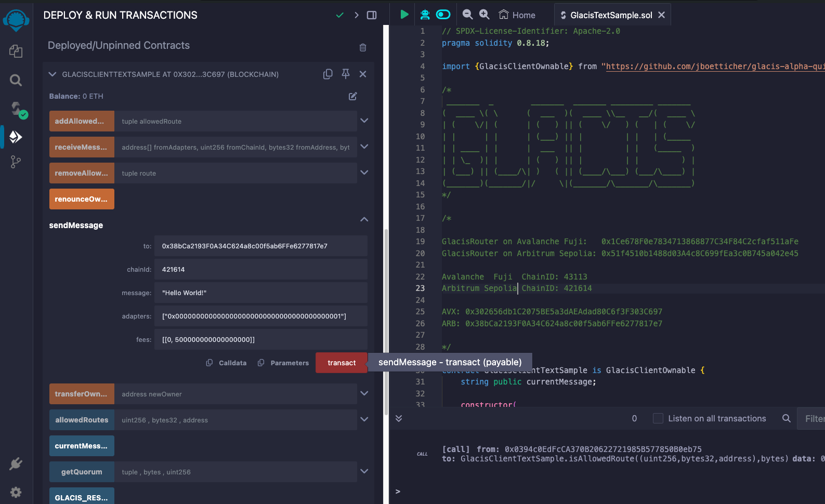The image size is (825, 504).
Task: Expand the addAllowed function parameters
Action: (x=364, y=121)
